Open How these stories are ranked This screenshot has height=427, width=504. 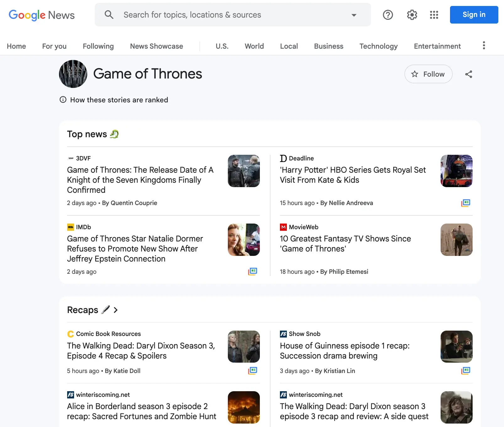point(119,100)
